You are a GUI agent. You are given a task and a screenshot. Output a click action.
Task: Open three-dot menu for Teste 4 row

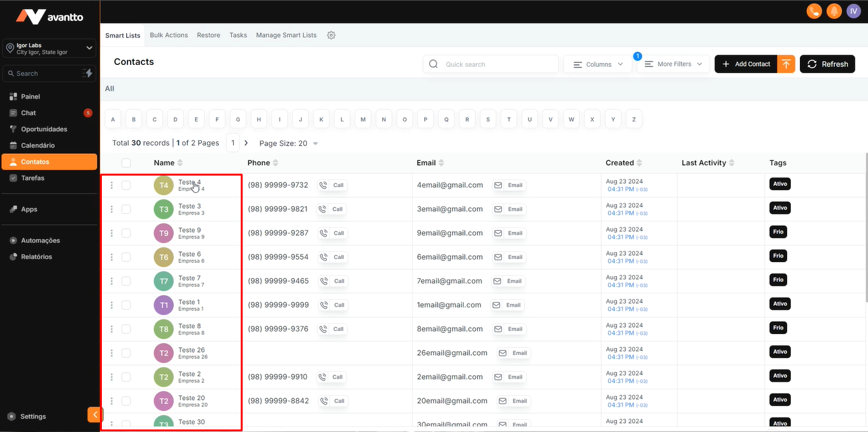(112, 185)
